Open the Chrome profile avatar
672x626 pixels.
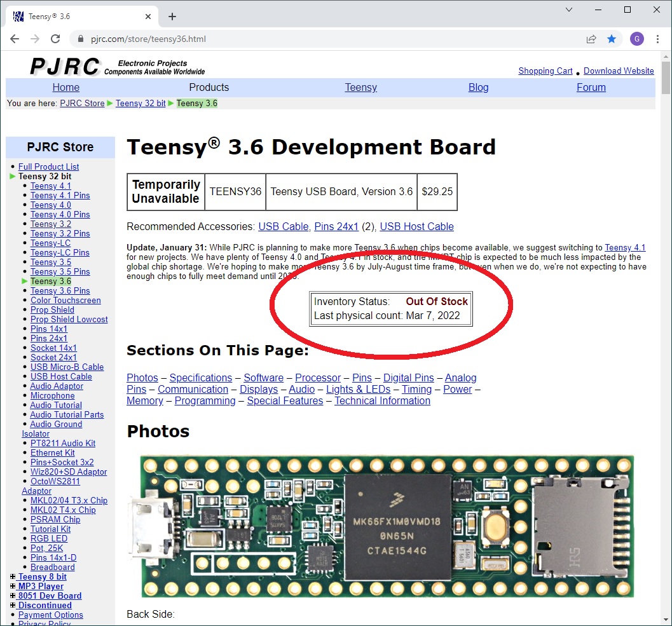coord(636,39)
